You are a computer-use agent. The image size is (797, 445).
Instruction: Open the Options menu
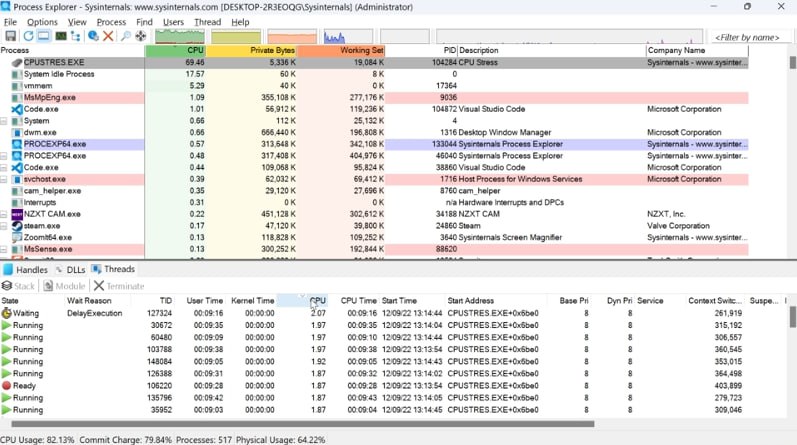42,22
